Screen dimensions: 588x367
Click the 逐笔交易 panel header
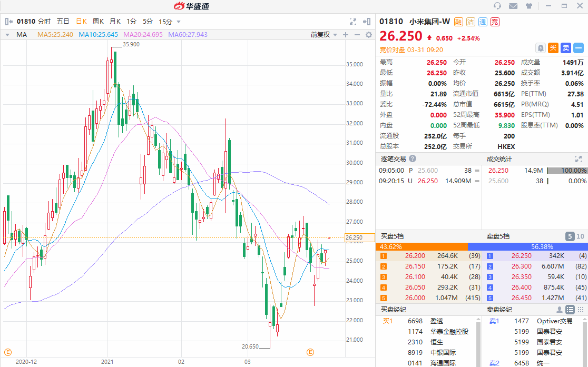[394, 159]
